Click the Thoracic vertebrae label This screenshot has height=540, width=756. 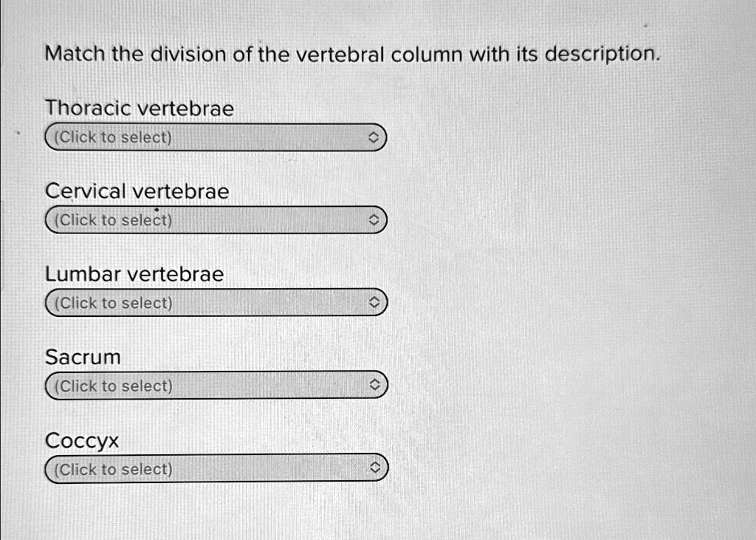pos(139,108)
